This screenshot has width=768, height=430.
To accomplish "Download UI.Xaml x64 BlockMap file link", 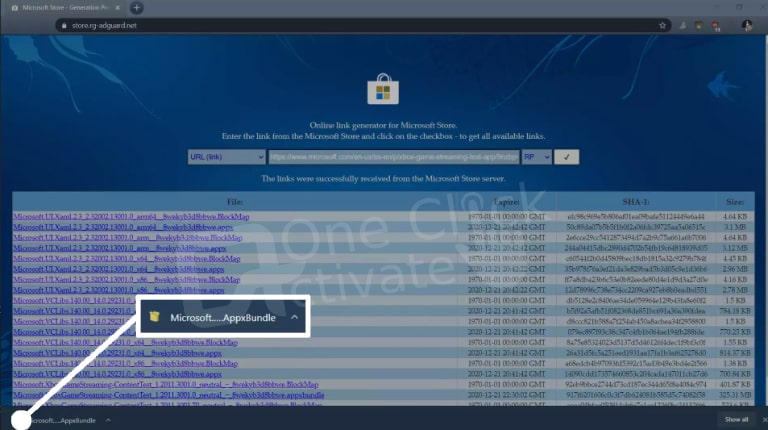I will [x=126, y=259].
